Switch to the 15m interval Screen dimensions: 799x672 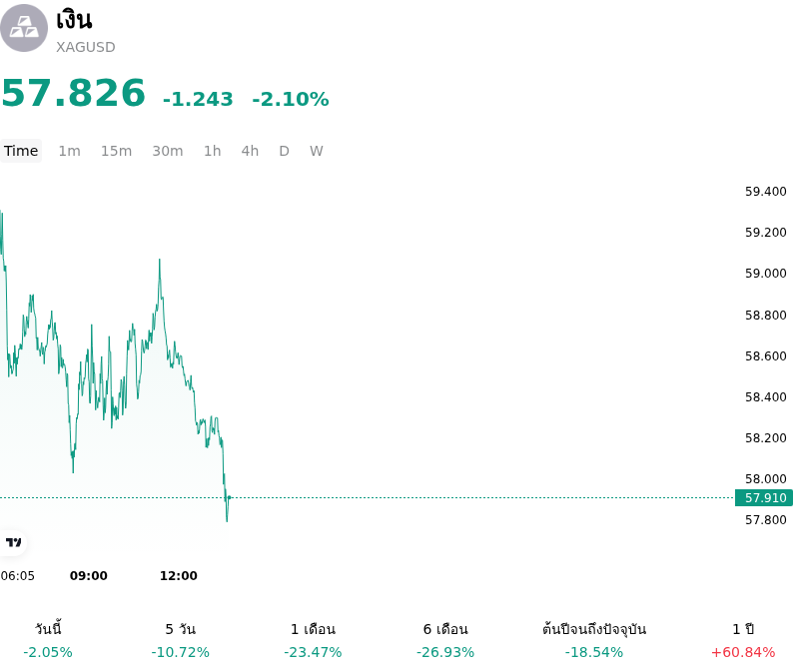coord(116,151)
